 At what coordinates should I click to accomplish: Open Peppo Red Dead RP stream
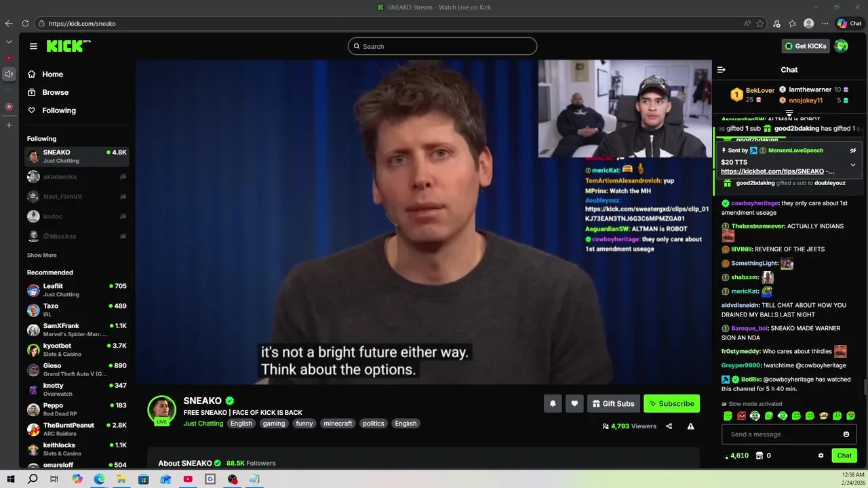point(77,409)
